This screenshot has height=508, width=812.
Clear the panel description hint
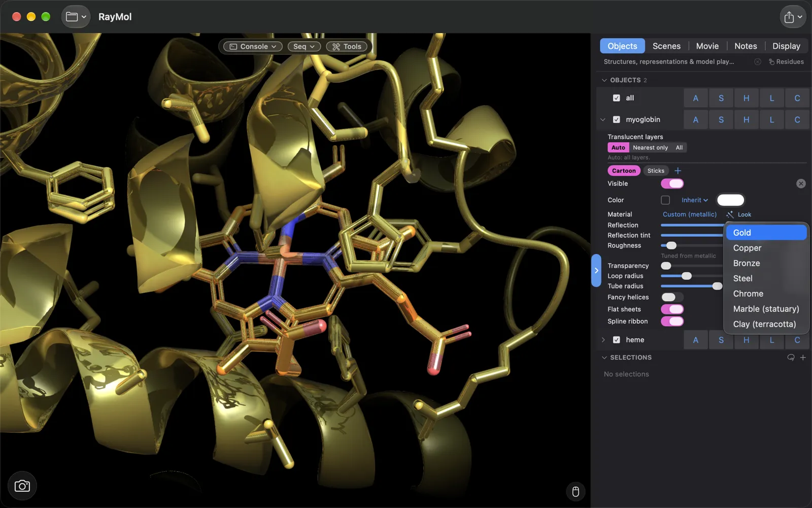(x=758, y=61)
